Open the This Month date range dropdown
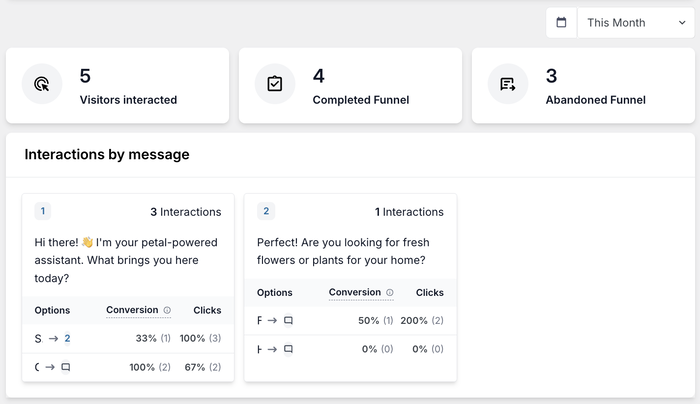The height and width of the screenshot is (404, 700). (x=630, y=23)
